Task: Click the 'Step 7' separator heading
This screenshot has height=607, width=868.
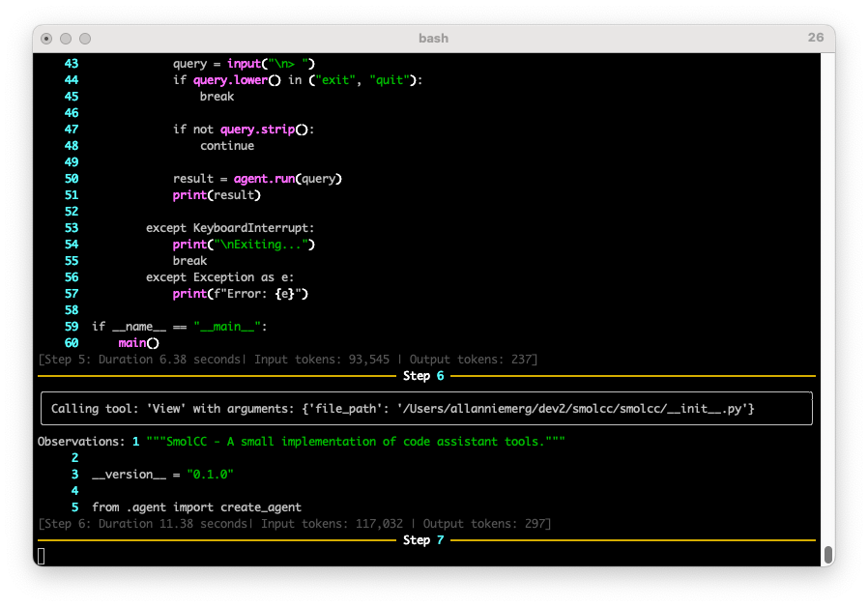Action: click(x=423, y=540)
